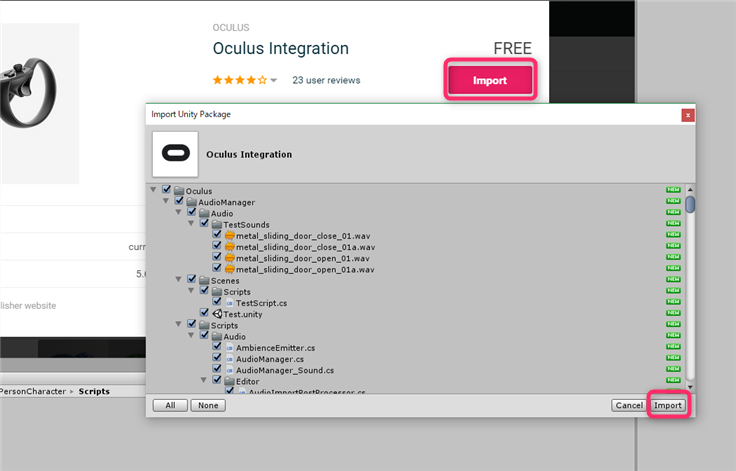
Task: Collapse the TestSounds folder
Action: 191,224
